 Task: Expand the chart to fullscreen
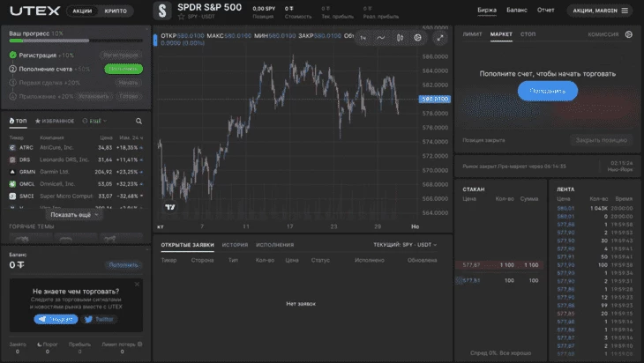[x=440, y=38]
